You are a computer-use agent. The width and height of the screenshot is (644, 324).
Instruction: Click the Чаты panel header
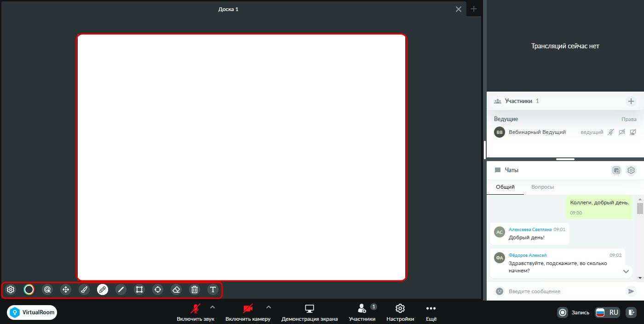(565, 170)
